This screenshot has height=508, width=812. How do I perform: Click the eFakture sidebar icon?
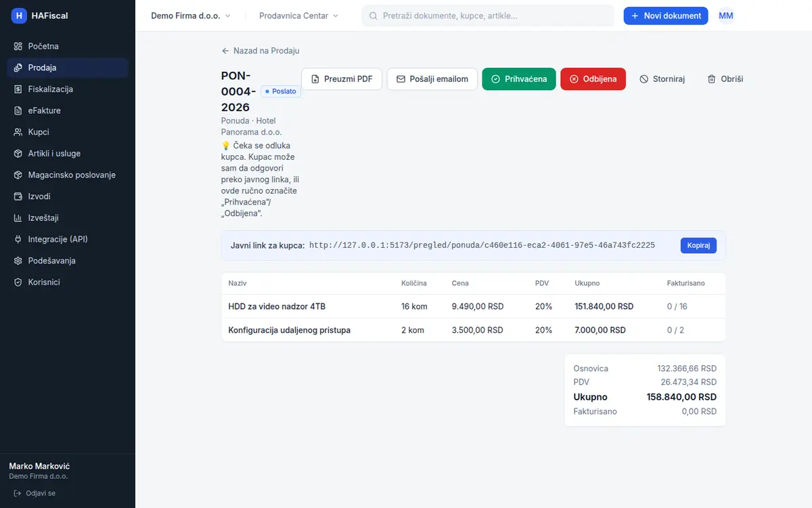coord(18,110)
